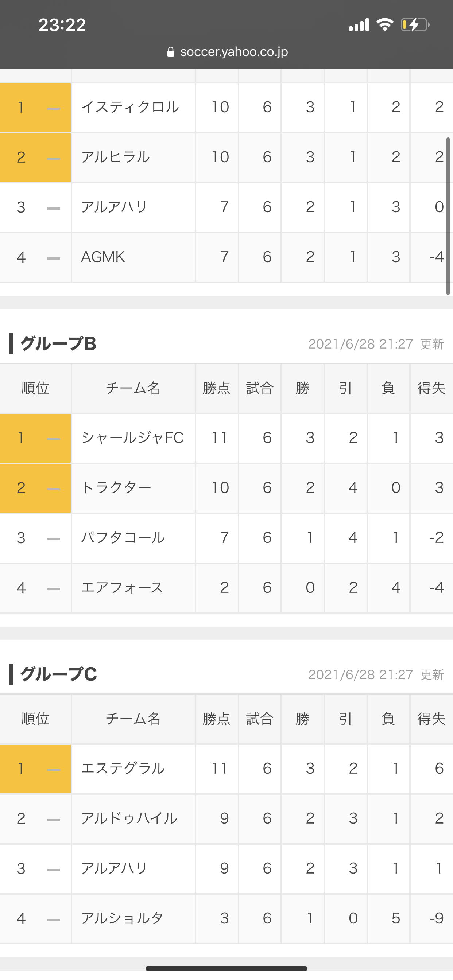Tap the グループC section heading
Image resolution: width=453 pixels, height=980 pixels.
point(58,674)
